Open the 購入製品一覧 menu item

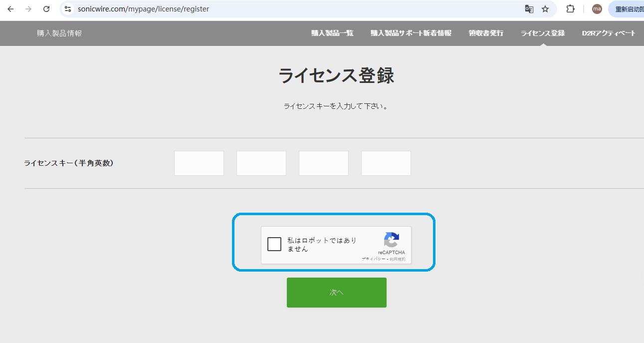(332, 33)
